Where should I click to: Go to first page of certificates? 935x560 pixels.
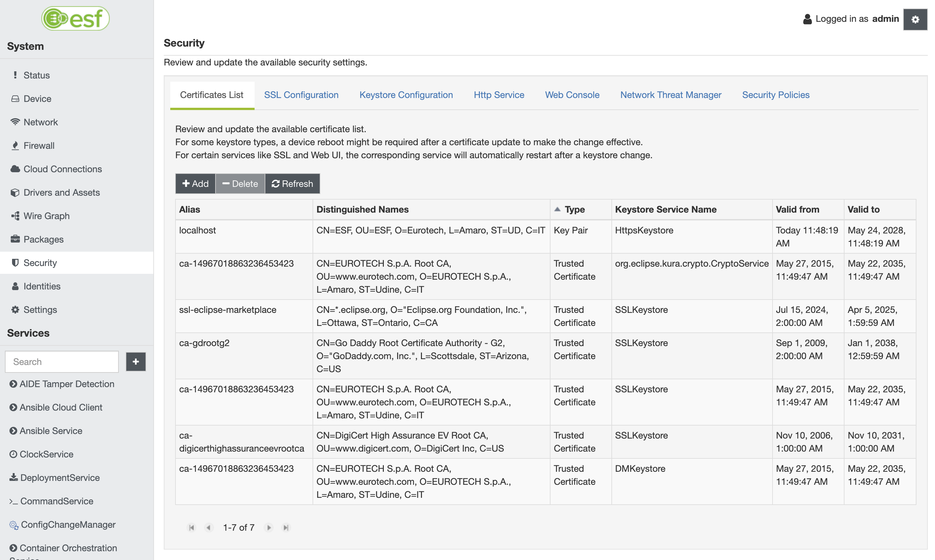point(192,527)
